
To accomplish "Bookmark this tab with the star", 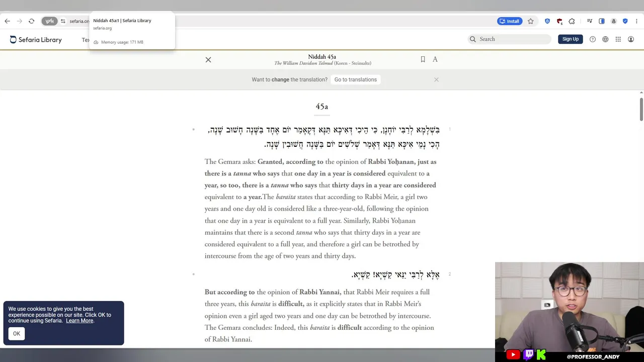I will (x=530, y=21).
